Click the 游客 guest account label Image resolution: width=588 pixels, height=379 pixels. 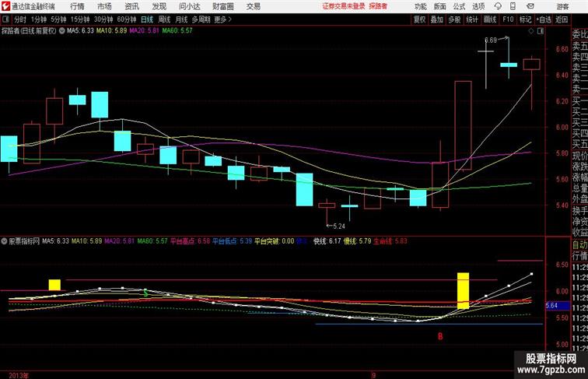click(562, 6)
